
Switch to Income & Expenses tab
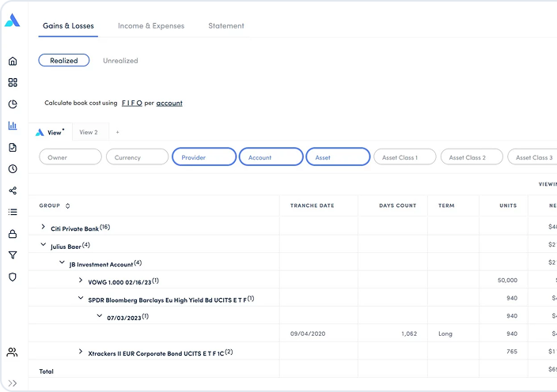tap(151, 26)
